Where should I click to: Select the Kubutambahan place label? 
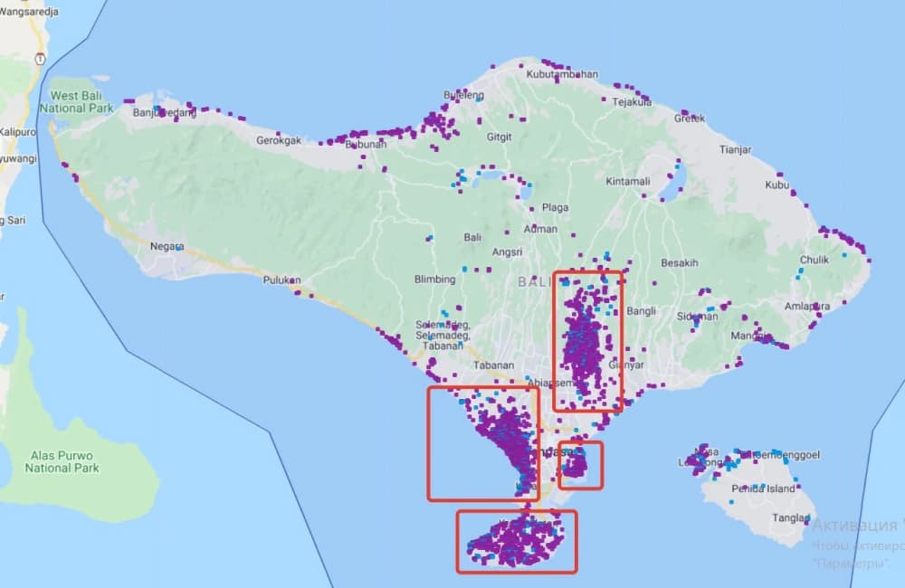562,74
